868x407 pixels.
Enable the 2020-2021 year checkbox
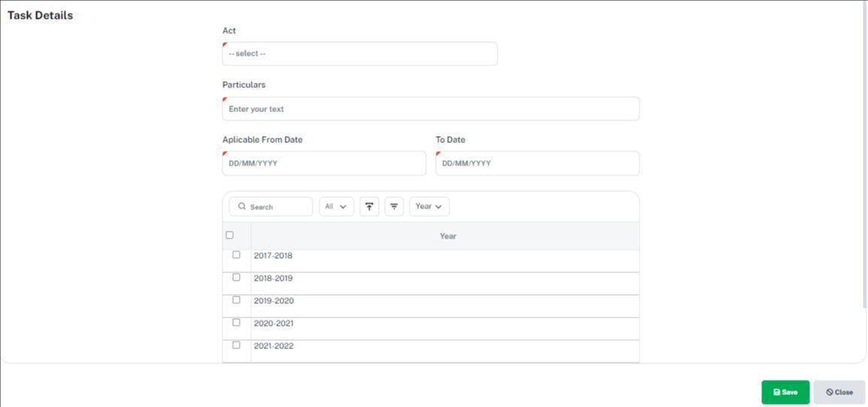click(x=236, y=323)
